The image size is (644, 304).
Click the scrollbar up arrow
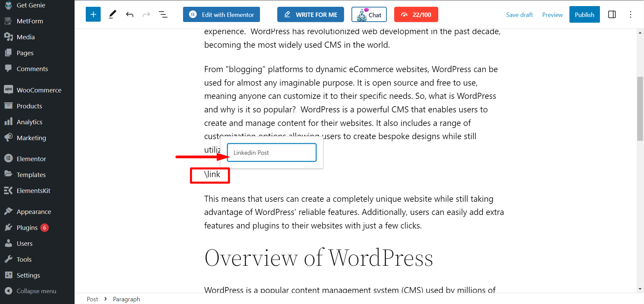pos(640,33)
